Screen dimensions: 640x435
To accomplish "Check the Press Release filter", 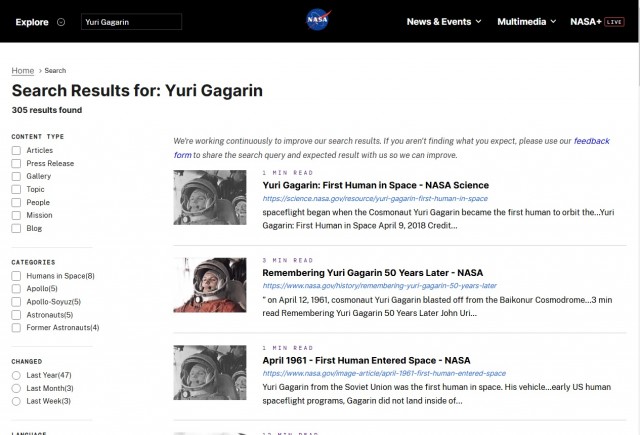I will (x=16, y=164).
